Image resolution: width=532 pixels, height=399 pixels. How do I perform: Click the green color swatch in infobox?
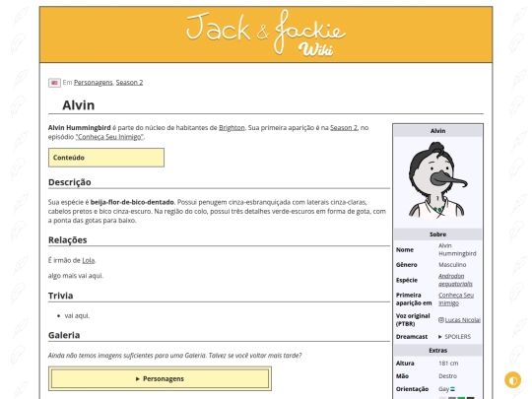coord(461,398)
